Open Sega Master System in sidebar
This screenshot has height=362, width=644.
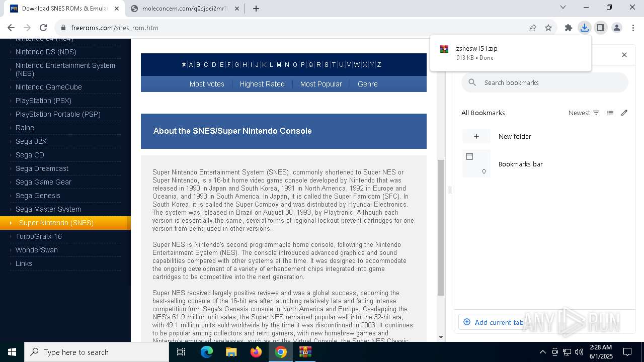click(48, 209)
